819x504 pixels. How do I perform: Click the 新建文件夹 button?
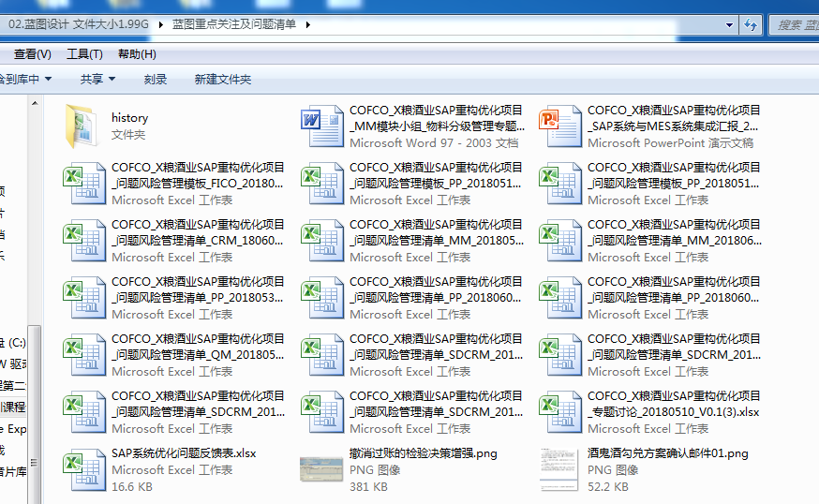click(222, 80)
